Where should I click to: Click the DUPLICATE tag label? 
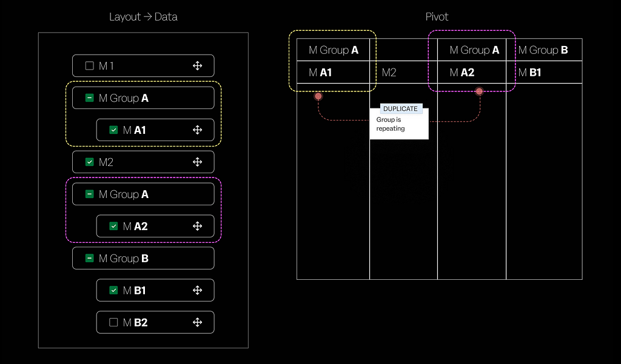click(400, 109)
